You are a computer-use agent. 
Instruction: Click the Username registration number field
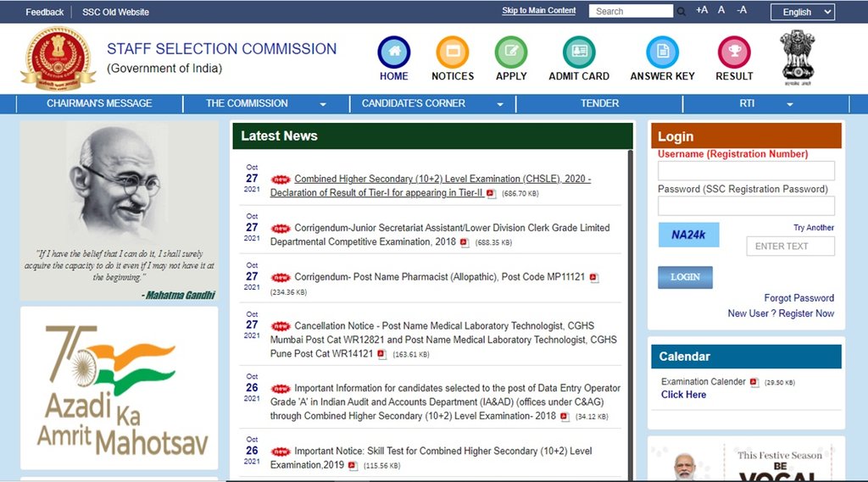pos(746,170)
